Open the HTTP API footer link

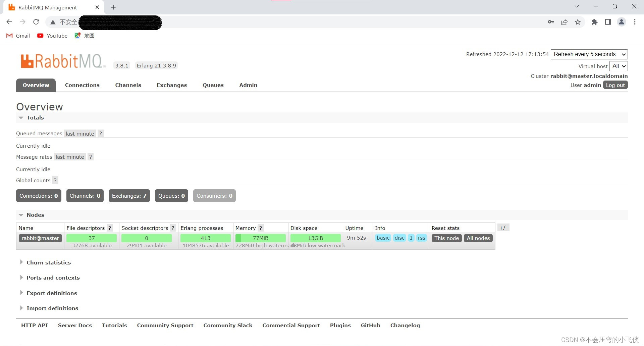(35, 325)
